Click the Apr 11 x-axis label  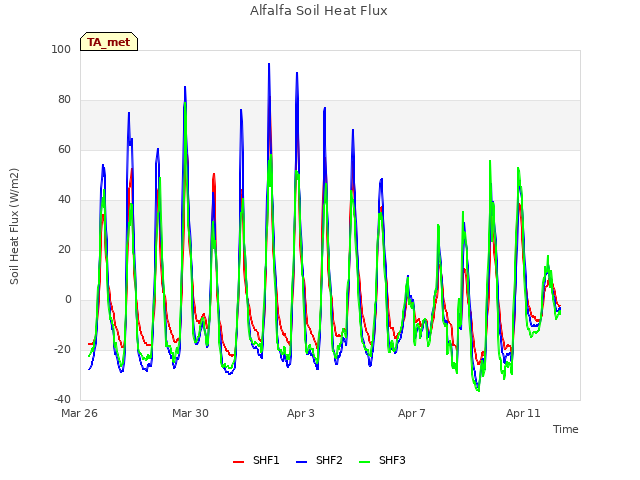523,413
